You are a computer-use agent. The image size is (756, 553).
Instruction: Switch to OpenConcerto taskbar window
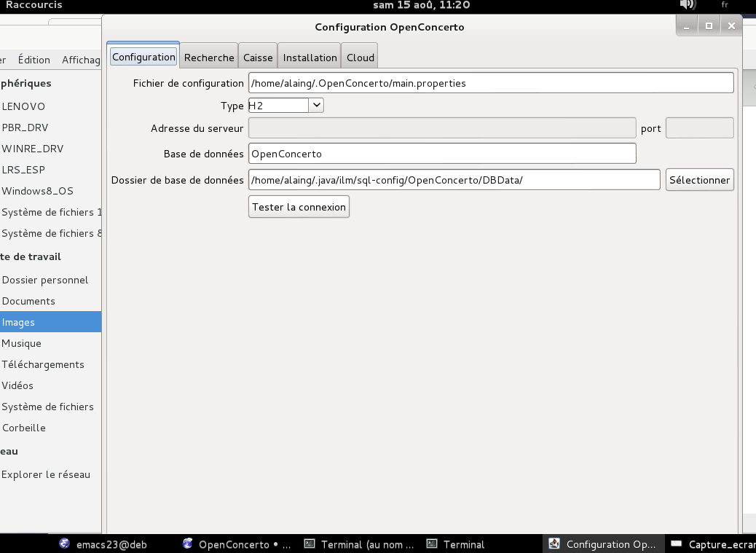[x=236, y=544]
